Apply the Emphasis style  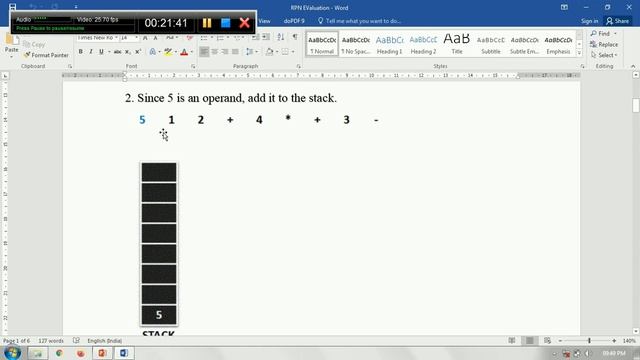558,44
